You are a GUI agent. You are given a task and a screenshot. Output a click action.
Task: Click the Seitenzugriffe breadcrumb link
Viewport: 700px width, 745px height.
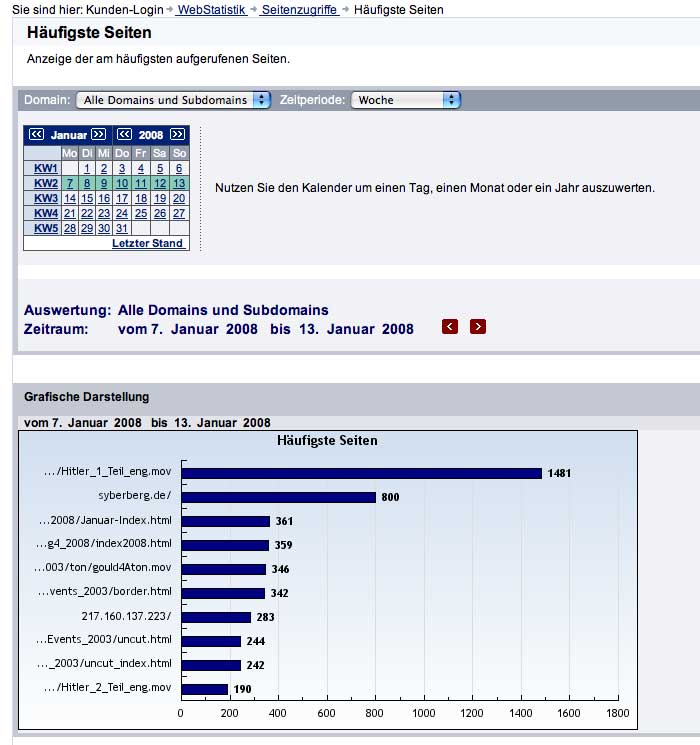[299, 10]
